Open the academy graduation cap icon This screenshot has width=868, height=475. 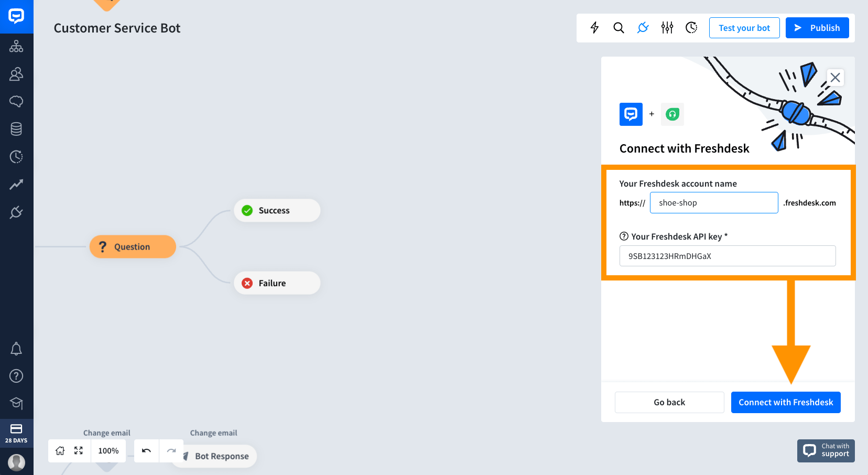coord(16,403)
